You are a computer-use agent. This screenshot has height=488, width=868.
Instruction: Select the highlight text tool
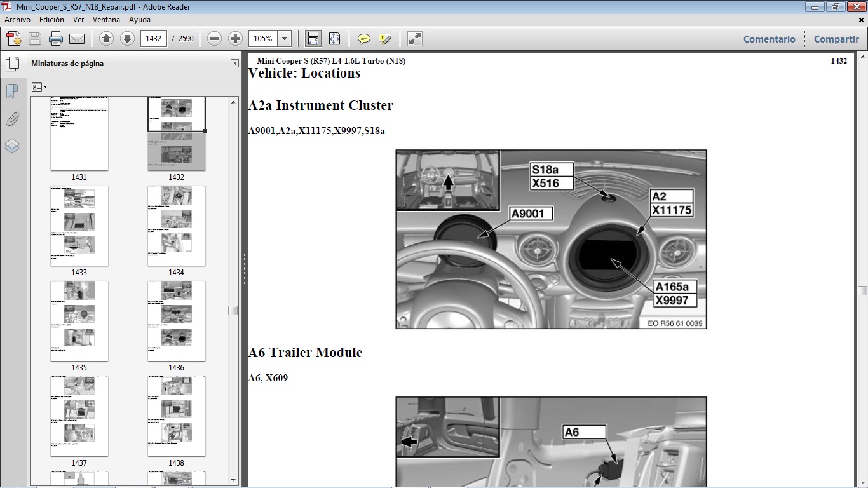tap(384, 39)
